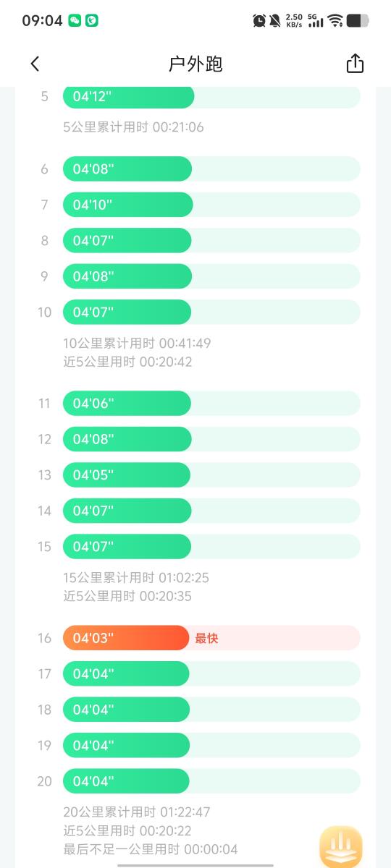This screenshot has height=868, width=391.
Task: Tap the back arrow icon
Action: tap(35, 64)
